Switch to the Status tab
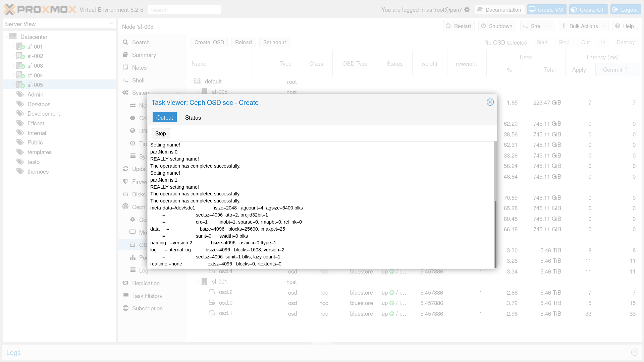 coord(193,118)
